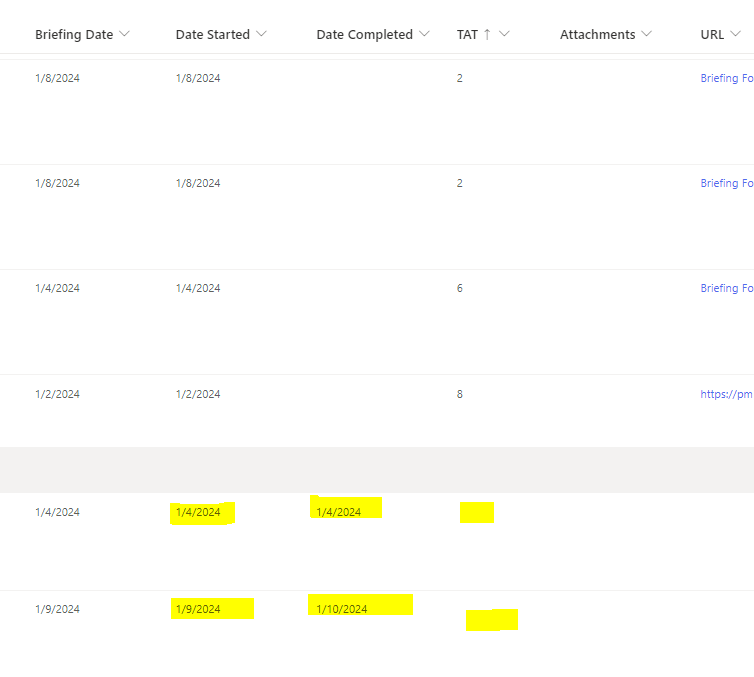Click the Briefing Date column header label

[x=74, y=35]
